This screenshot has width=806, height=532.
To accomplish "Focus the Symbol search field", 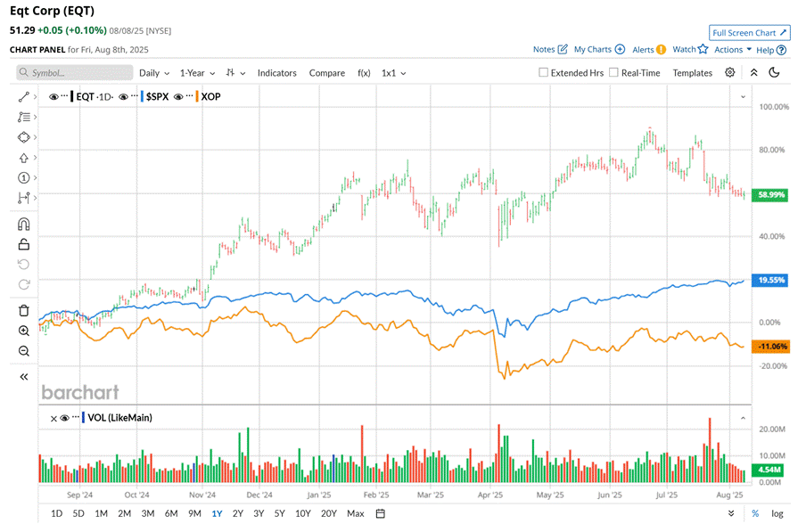I will click(75, 73).
